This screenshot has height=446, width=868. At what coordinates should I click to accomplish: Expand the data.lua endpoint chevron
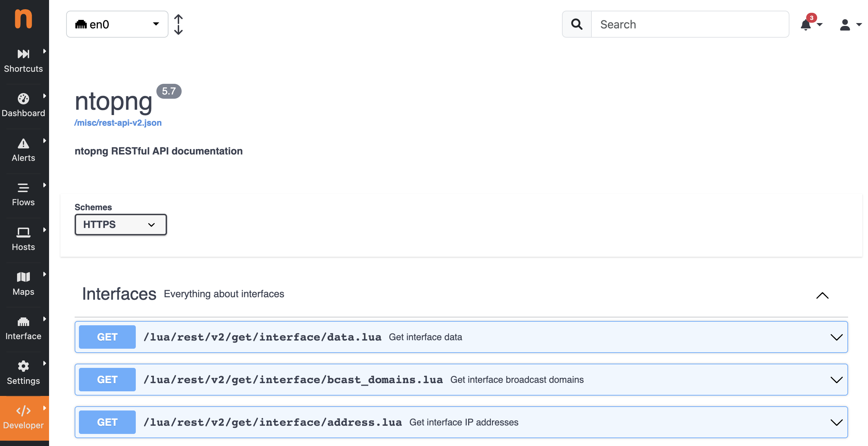[x=836, y=337]
